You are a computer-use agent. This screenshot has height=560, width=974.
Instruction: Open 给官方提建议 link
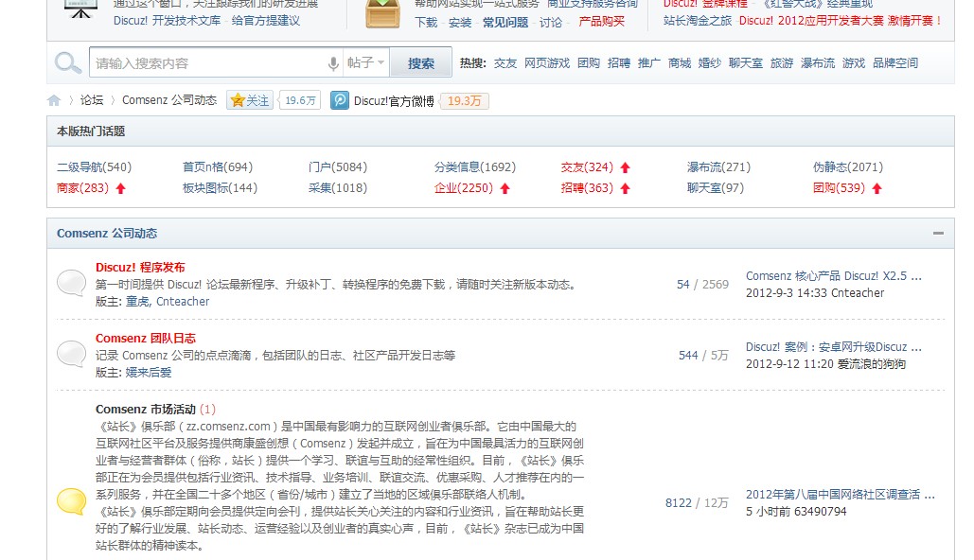click(x=266, y=21)
